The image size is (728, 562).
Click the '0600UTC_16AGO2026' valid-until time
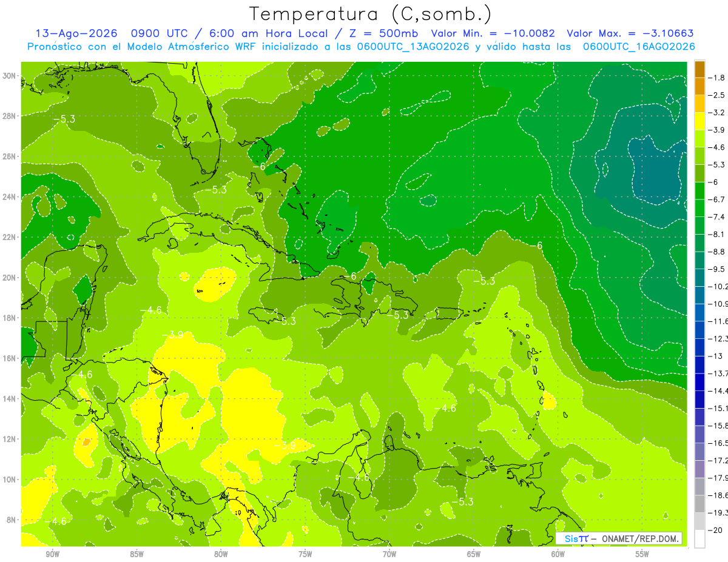[639, 47]
